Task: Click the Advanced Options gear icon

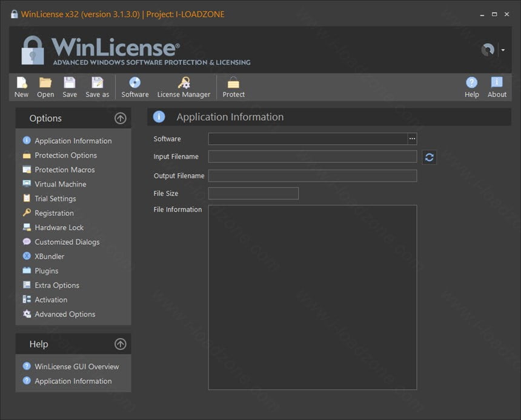Action: click(27, 314)
